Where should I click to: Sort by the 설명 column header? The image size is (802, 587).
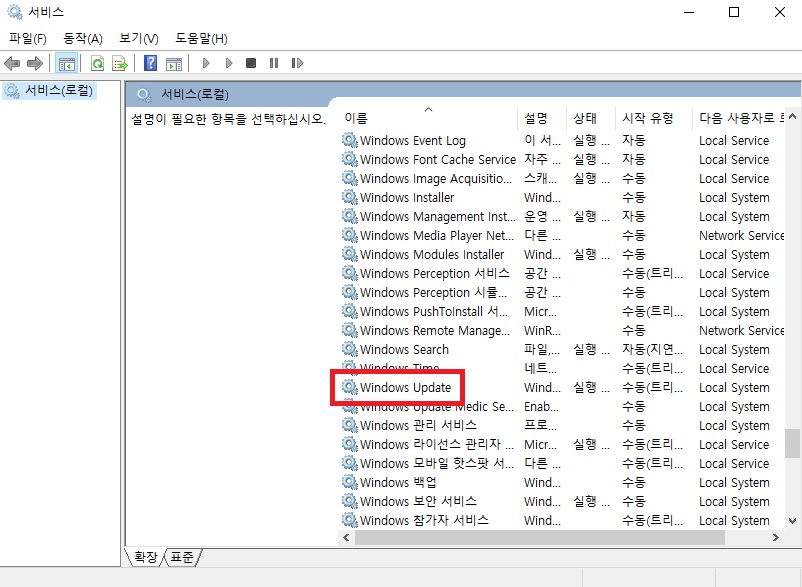(x=542, y=118)
